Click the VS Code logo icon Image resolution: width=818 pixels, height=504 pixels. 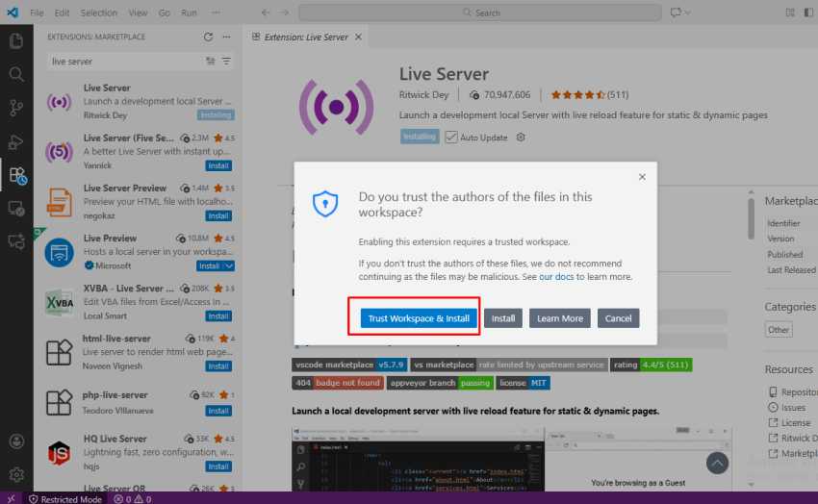click(x=13, y=12)
